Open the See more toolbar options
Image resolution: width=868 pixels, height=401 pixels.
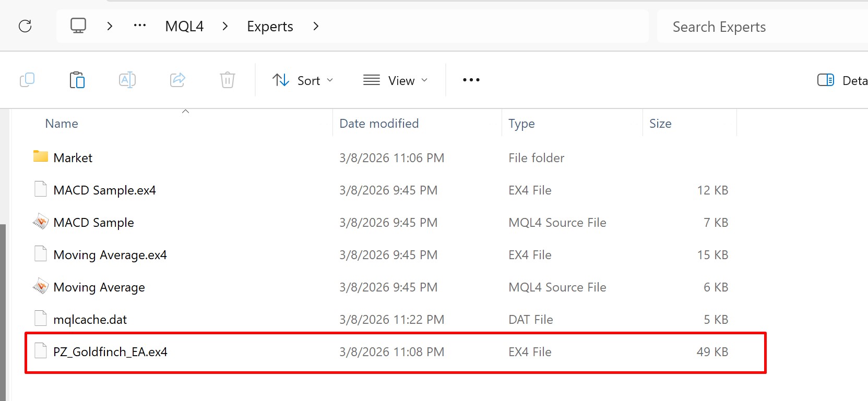pos(471,80)
